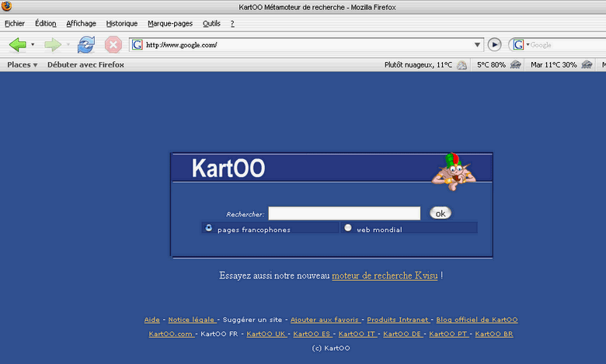Open the Forward history dropdown arrow
Screen dimensions: 606x364
point(68,45)
